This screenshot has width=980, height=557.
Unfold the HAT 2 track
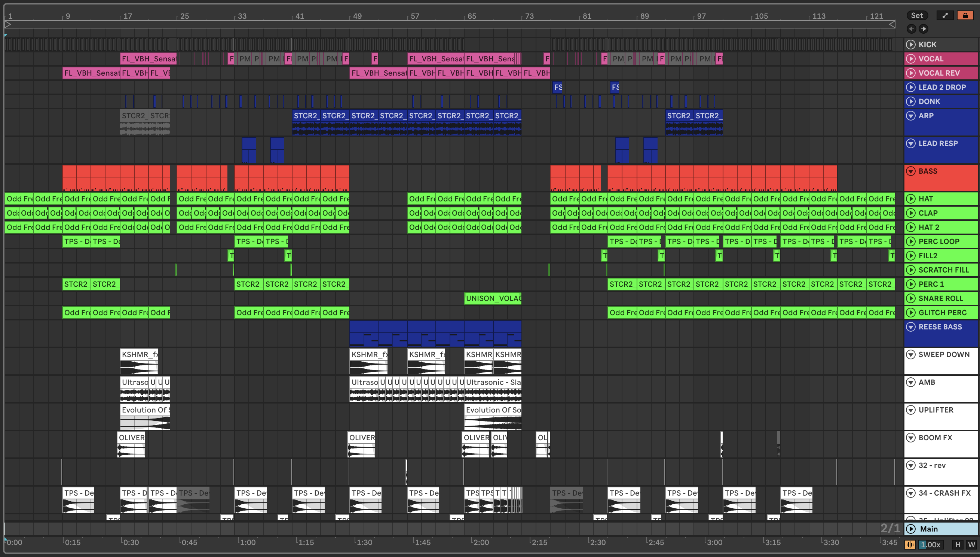(911, 227)
